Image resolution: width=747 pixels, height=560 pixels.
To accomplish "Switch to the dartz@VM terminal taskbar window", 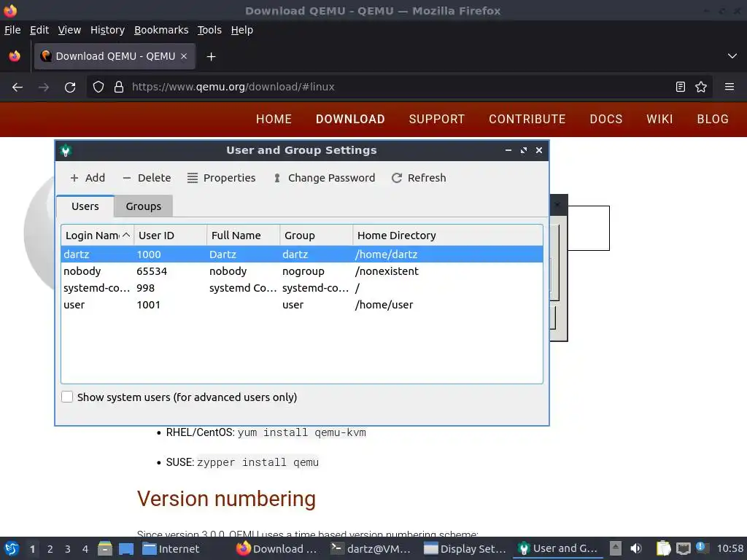I will [371, 549].
